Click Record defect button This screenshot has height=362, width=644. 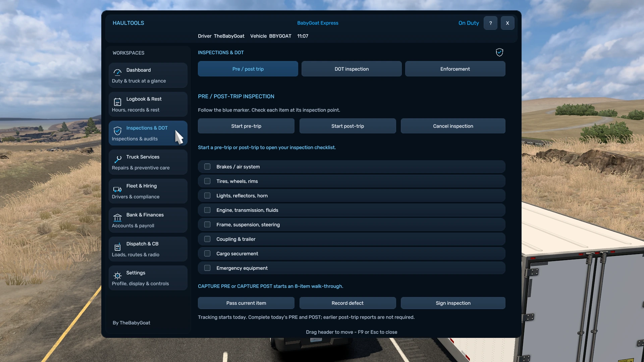(347, 303)
